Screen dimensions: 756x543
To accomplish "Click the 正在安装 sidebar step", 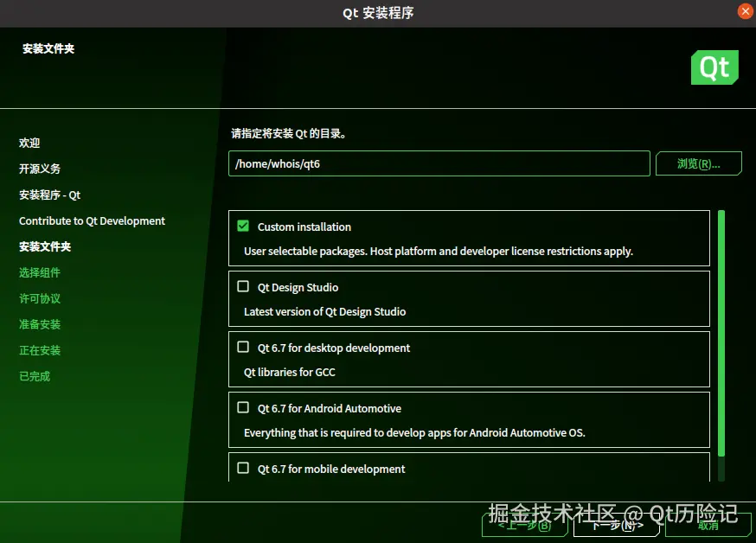I will pos(40,350).
